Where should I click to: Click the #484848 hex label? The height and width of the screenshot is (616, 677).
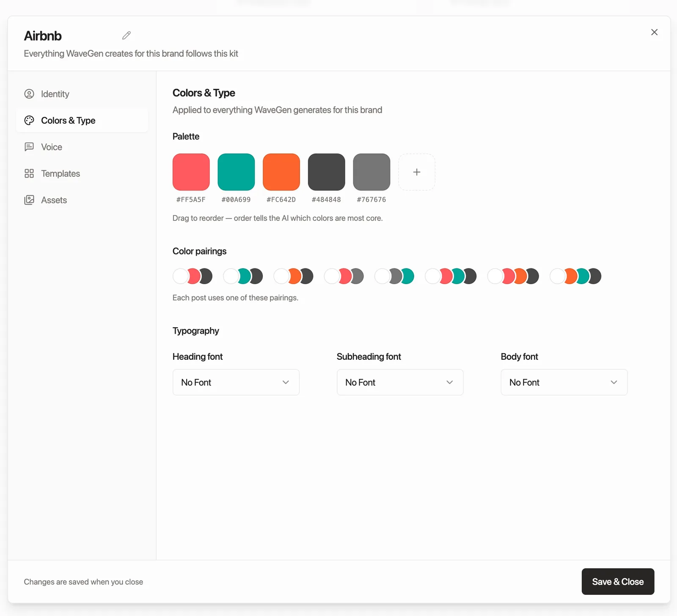(326, 200)
